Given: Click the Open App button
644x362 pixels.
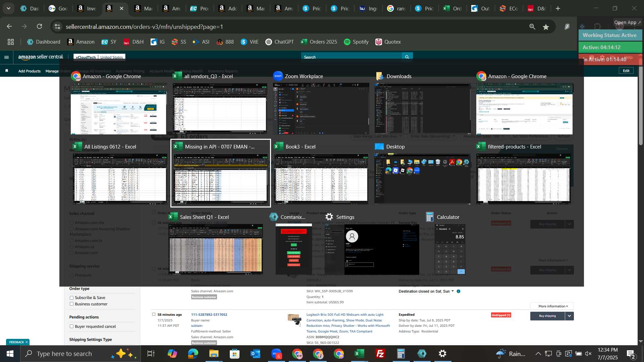Looking at the screenshot, I should click(x=627, y=22).
